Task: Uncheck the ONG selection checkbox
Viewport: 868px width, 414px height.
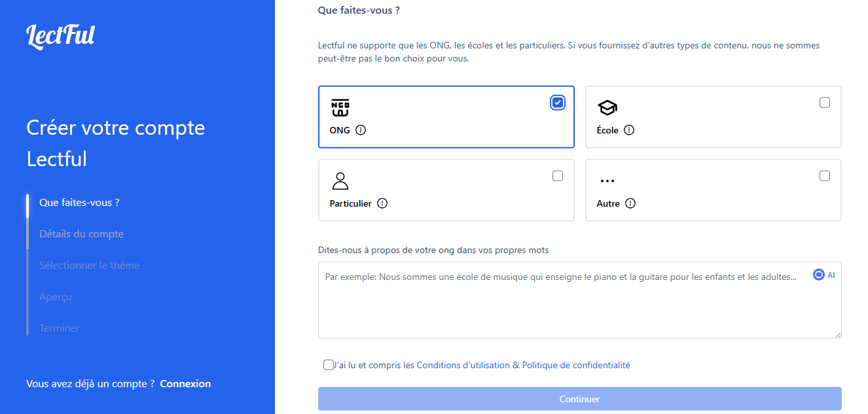Action: pyautogui.click(x=558, y=102)
